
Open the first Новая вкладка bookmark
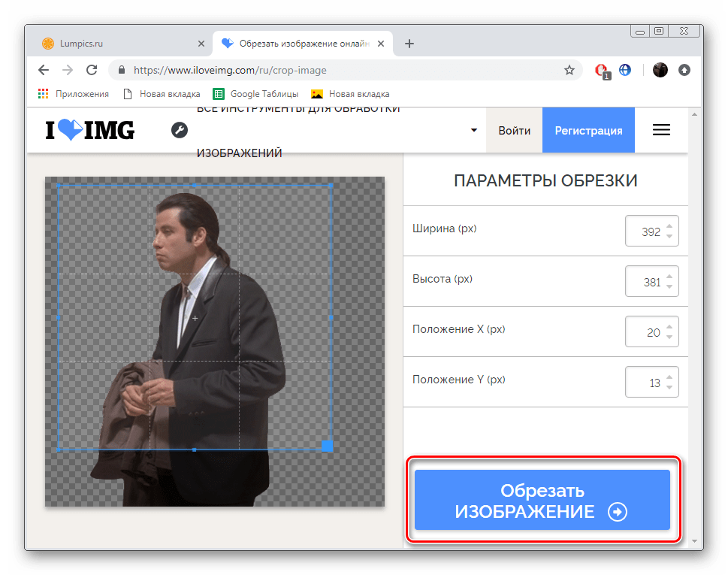162,94
